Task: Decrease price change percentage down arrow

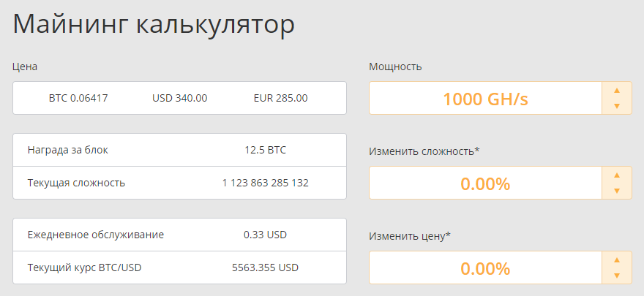Action: 616,276
